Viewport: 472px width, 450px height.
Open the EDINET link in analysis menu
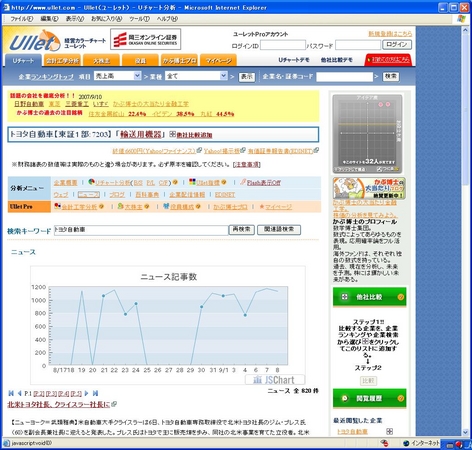[x=225, y=194]
